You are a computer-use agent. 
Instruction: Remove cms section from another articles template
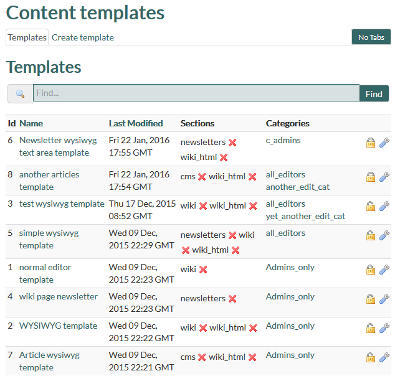pos(202,177)
